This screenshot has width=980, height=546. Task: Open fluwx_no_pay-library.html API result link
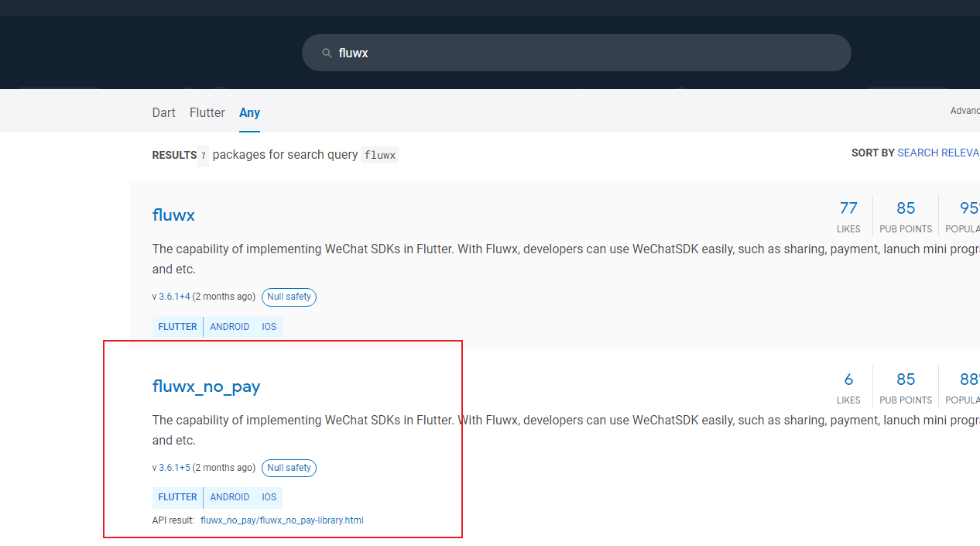pyautogui.click(x=282, y=520)
